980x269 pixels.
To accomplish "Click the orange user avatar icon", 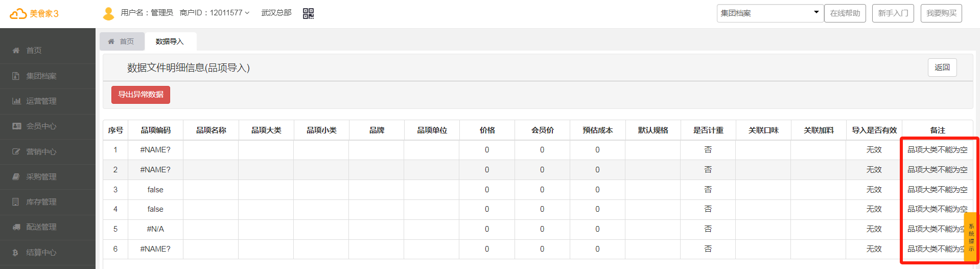I will (x=108, y=13).
